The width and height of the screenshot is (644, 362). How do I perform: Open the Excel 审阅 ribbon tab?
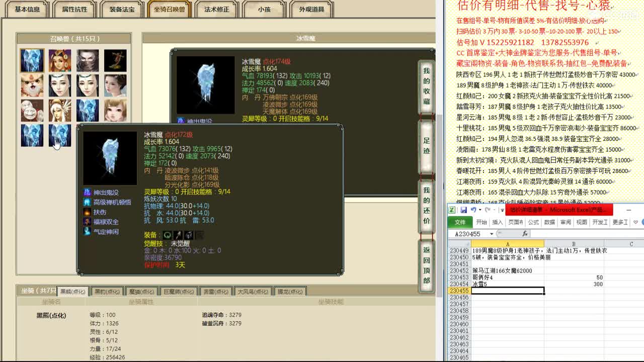click(566, 222)
